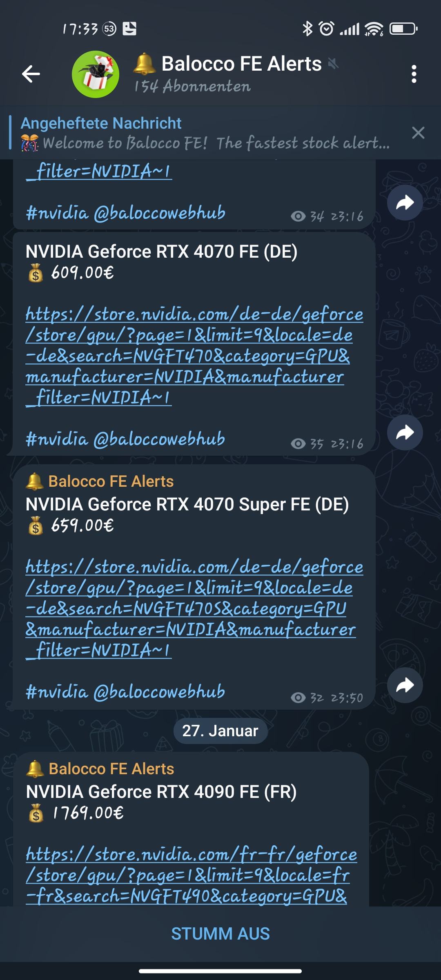Tap the muted speaker icon beside title
Viewport: 441px width, 980px height.
(x=333, y=63)
